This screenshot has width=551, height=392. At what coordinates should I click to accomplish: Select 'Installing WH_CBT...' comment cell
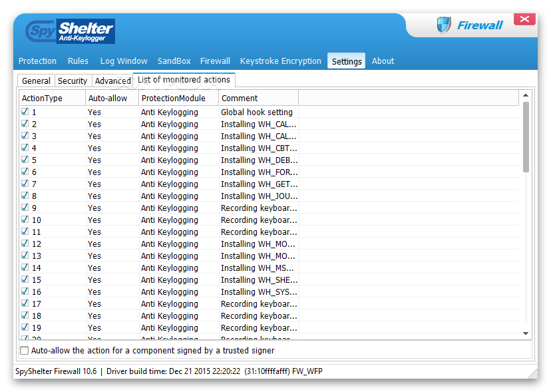(x=259, y=148)
